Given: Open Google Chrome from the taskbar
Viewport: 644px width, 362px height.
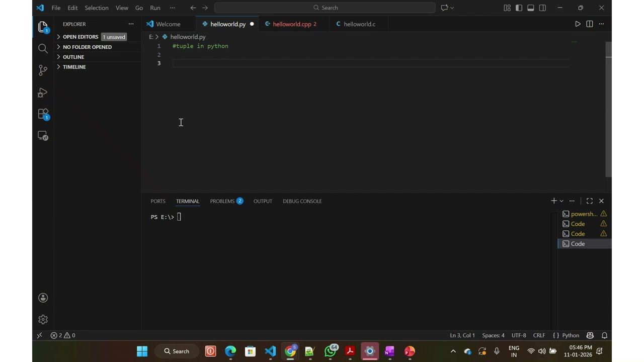Looking at the screenshot, I should coord(290,351).
